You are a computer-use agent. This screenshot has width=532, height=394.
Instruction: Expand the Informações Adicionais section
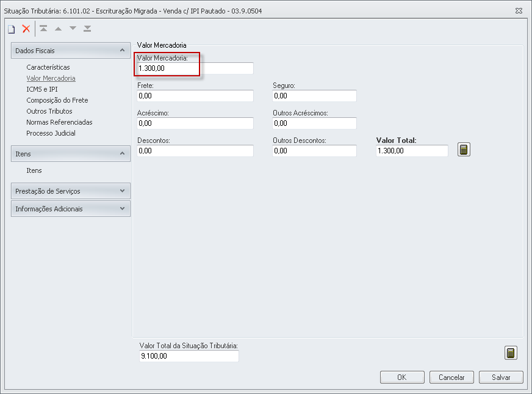(123, 209)
